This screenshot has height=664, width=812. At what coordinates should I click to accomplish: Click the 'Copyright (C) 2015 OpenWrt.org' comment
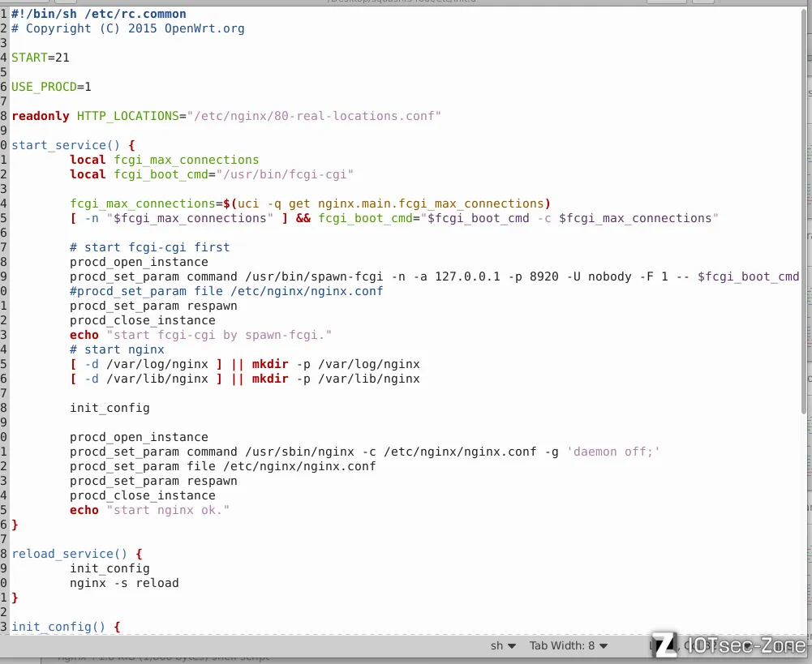pyautogui.click(x=128, y=28)
